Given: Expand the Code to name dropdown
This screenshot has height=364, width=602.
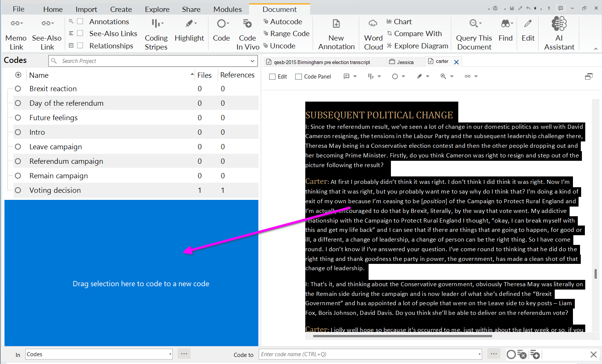Looking at the screenshot, I should 480,354.
